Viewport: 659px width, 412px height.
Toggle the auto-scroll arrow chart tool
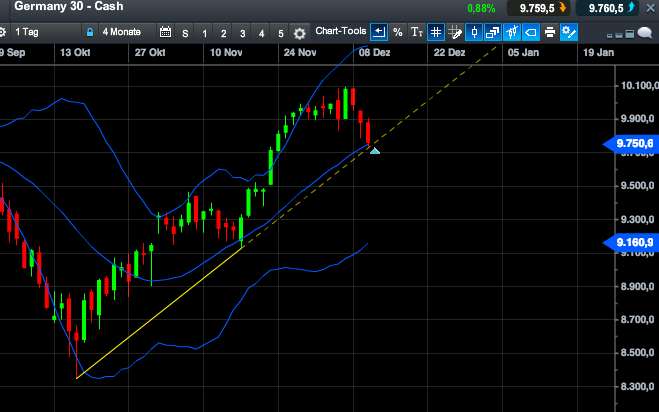(x=379, y=32)
